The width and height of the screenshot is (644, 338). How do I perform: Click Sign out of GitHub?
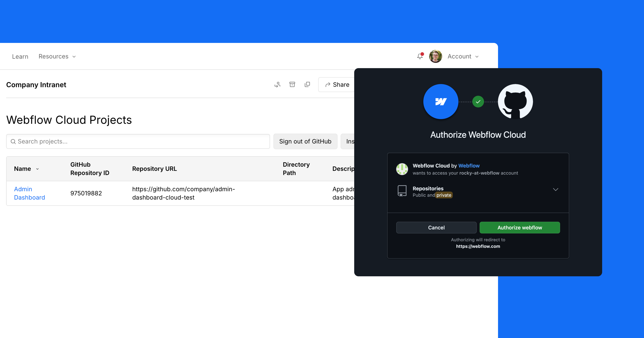click(x=305, y=142)
